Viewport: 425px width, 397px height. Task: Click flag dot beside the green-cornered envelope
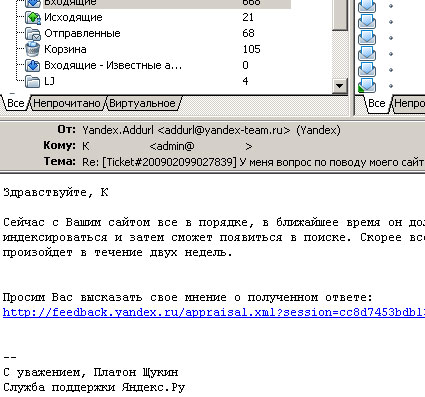(x=391, y=86)
